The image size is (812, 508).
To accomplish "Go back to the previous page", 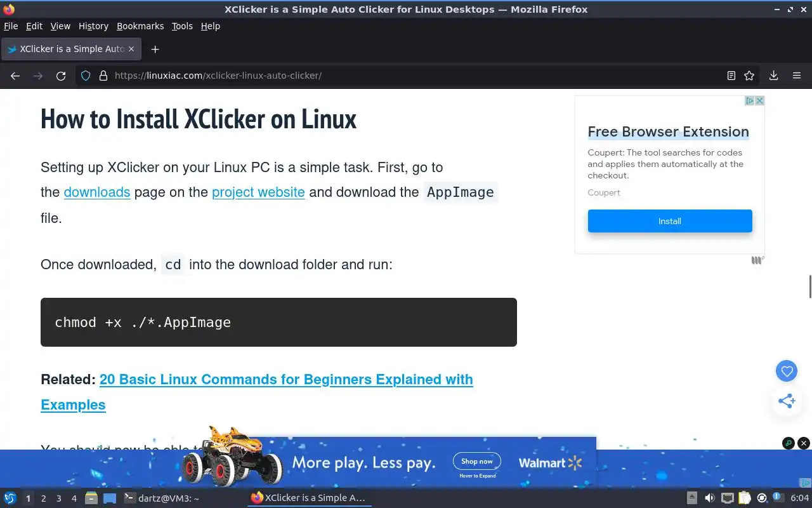I will (15, 76).
